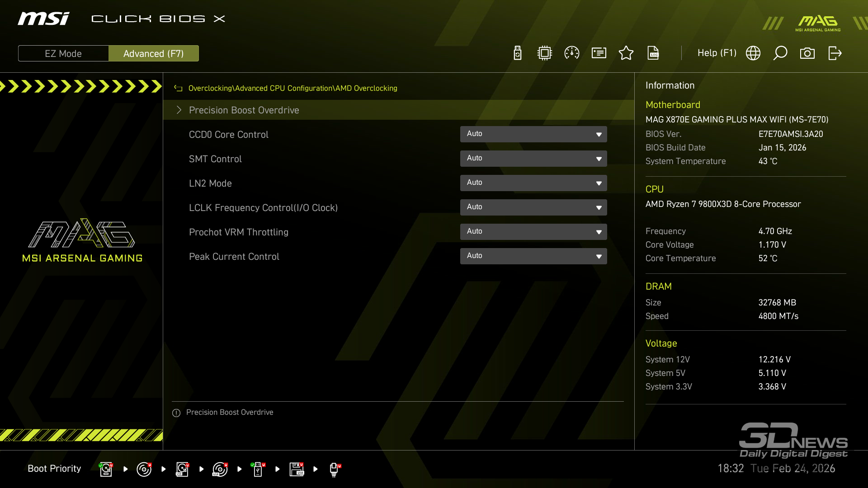This screenshot has height=488, width=868.
Task: Click the globe language icon
Action: (753, 53)
